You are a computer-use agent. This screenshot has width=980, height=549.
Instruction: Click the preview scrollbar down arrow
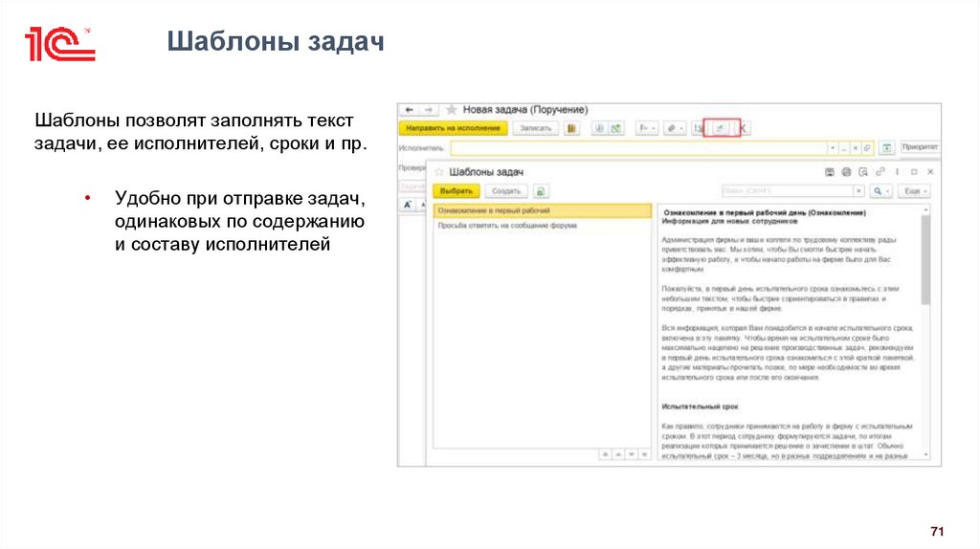(925, 455)
